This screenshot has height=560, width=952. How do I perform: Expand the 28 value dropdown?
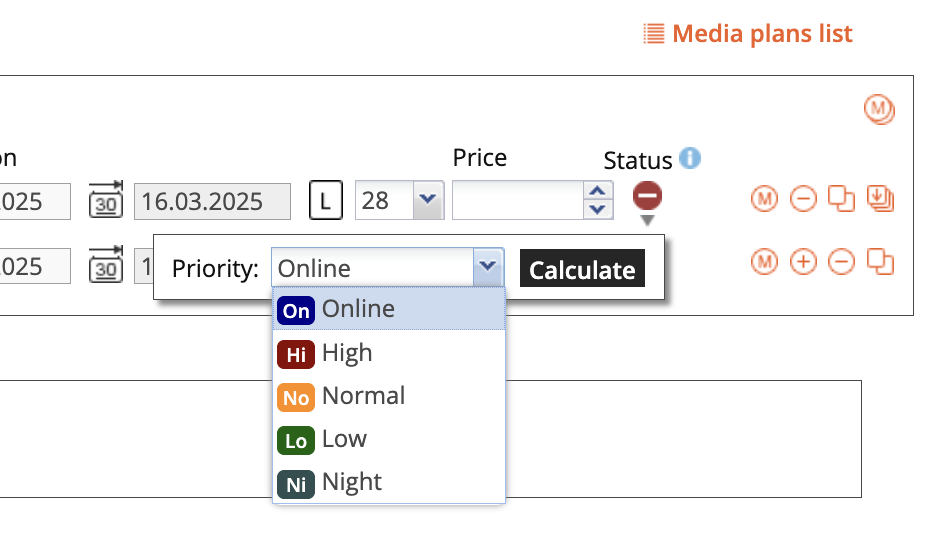point(428,200)
